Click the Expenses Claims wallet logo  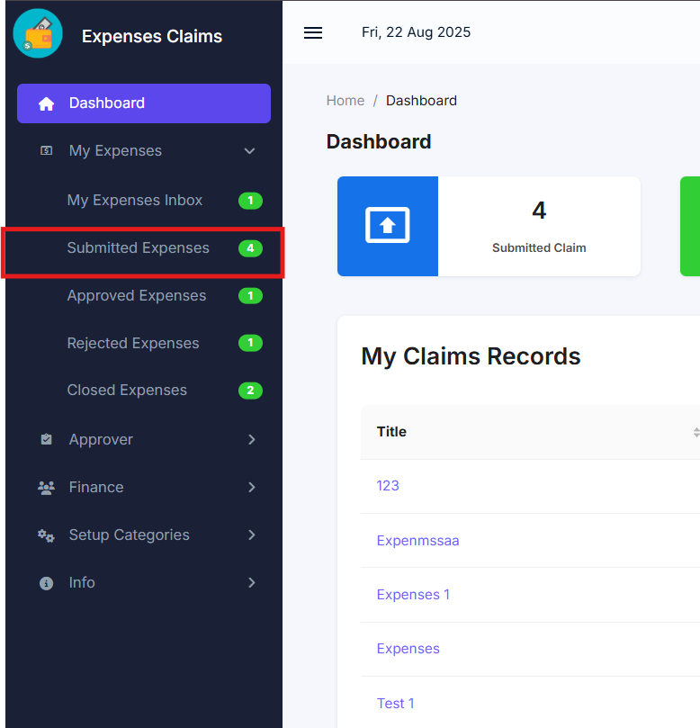click(x=38, y=33)
